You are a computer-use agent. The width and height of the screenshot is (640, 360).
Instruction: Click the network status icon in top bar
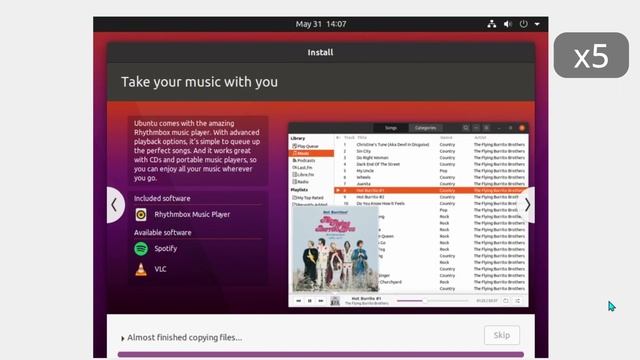coord(492,24)
